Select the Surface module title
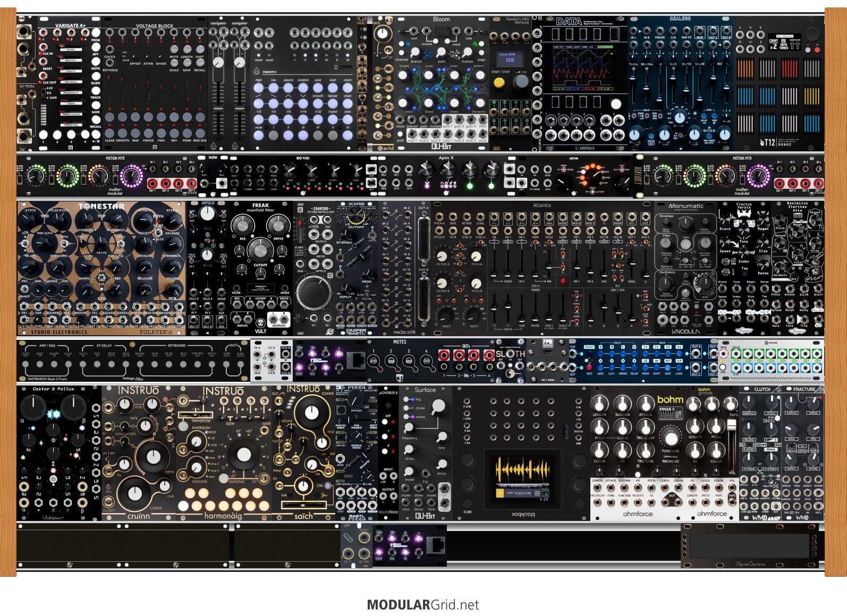Screen dimensions: 847x616 pos(425,390)
